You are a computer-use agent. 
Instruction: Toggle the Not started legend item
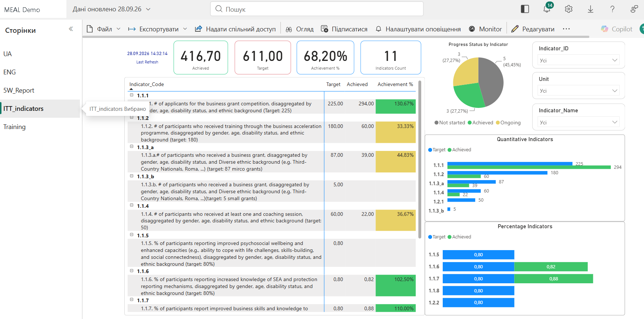pyautogui.click(x=450, y=122)
